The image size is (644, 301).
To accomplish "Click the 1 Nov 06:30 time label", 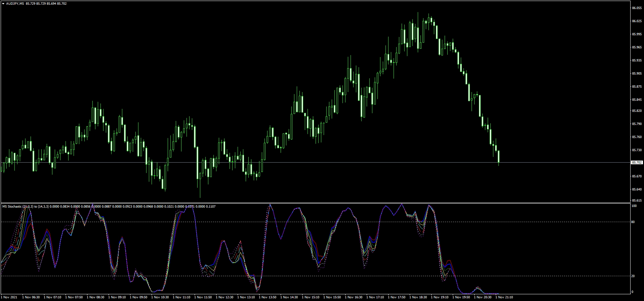I will [31, 297].
